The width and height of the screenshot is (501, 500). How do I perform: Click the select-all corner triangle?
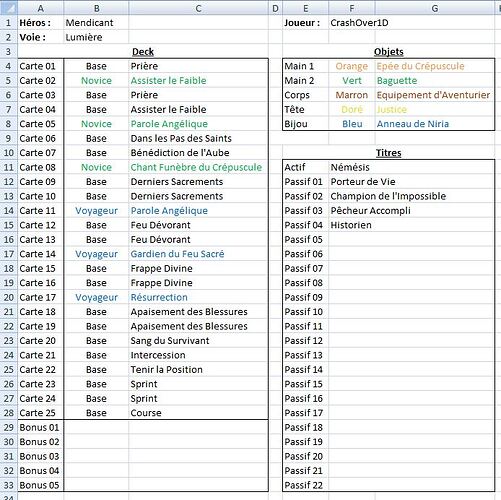coord(8,8)
